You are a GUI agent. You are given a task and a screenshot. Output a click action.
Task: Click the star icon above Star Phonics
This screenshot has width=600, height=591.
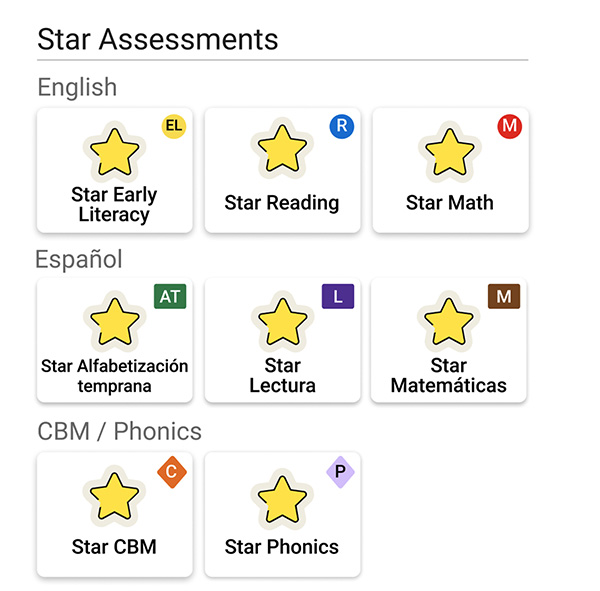point(282,495)
